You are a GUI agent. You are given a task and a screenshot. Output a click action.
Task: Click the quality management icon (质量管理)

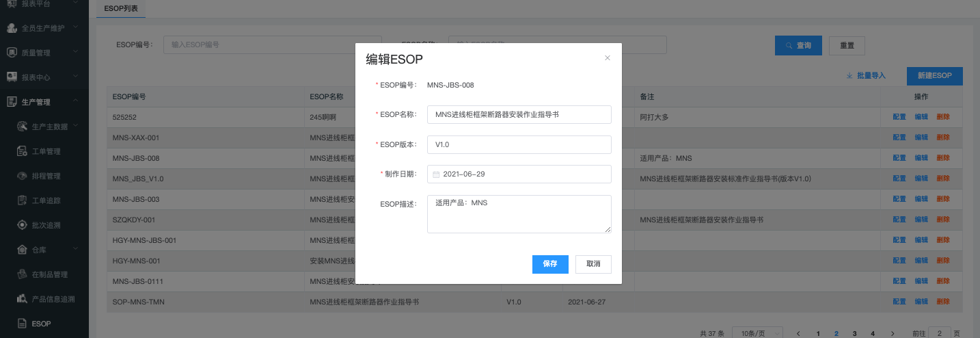[x=12, y=53]
